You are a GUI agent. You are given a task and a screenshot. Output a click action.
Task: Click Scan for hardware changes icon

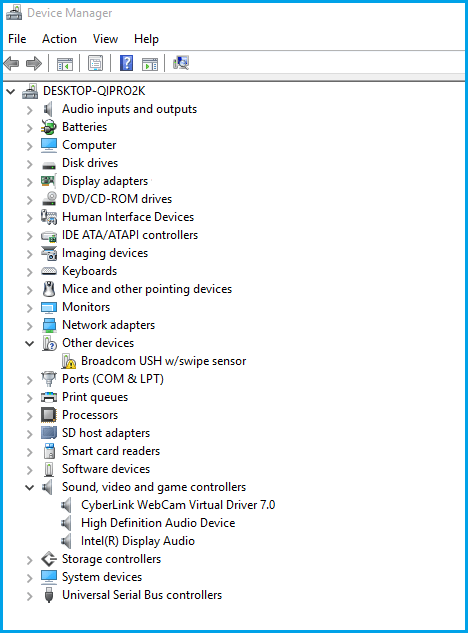(181, 63)
